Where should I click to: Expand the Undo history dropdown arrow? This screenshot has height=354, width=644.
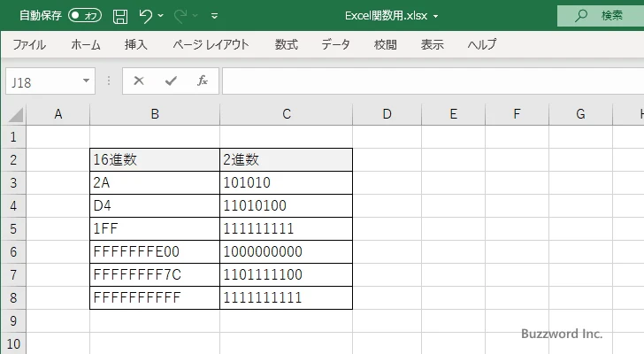tap(162, 16)
